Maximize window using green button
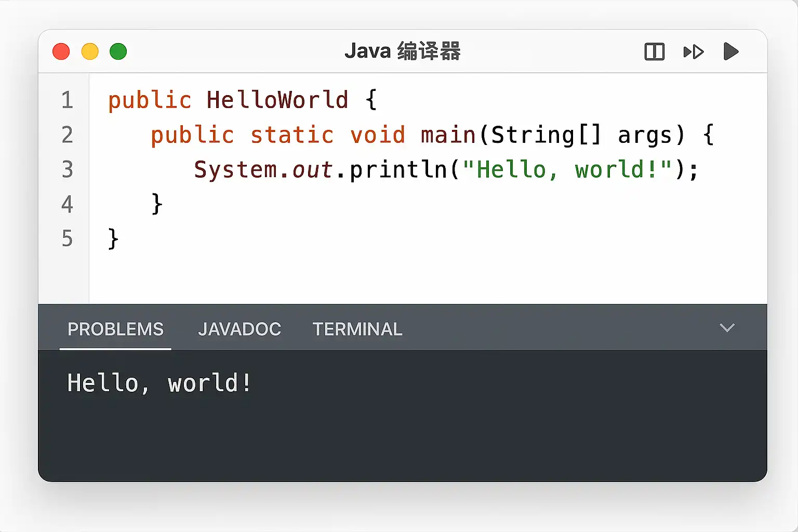Screen dimensions: 798x532 (118, 51)
